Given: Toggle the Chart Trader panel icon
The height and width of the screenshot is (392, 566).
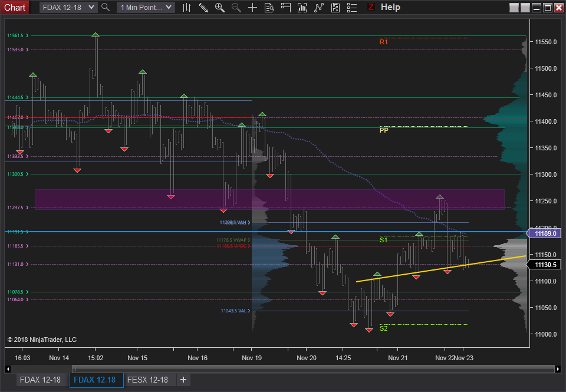Looking at the screenshot, I should 286,7.
